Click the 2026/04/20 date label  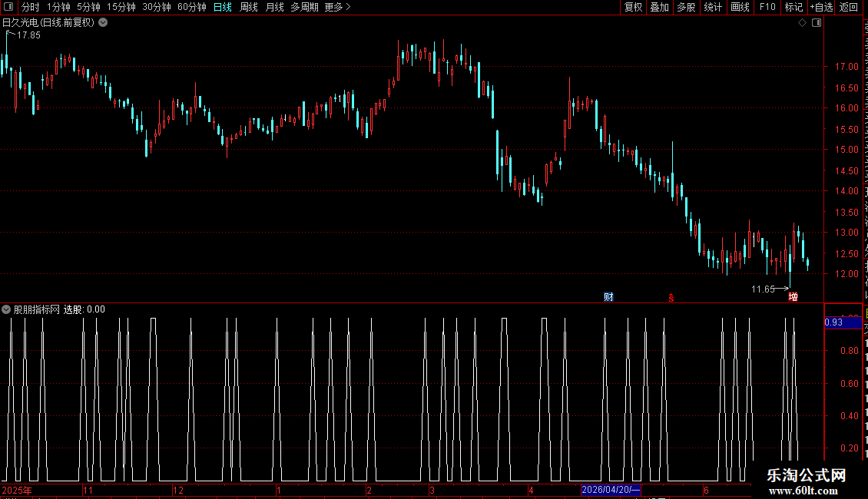(611, 490)
